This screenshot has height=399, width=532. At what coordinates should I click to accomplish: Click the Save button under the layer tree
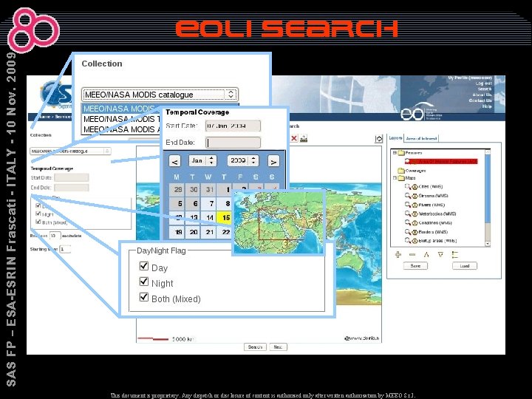click(x=415, y=266)
